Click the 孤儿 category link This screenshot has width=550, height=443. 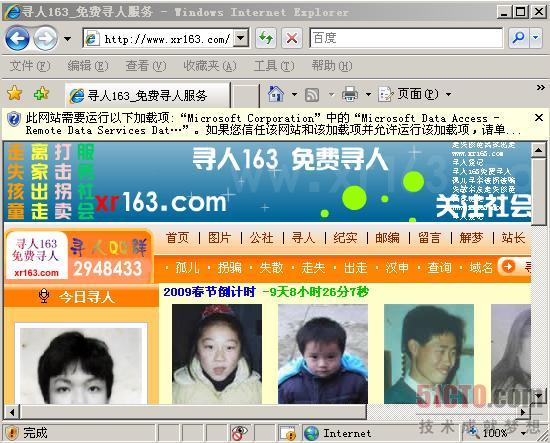click(x=188, y=268)
